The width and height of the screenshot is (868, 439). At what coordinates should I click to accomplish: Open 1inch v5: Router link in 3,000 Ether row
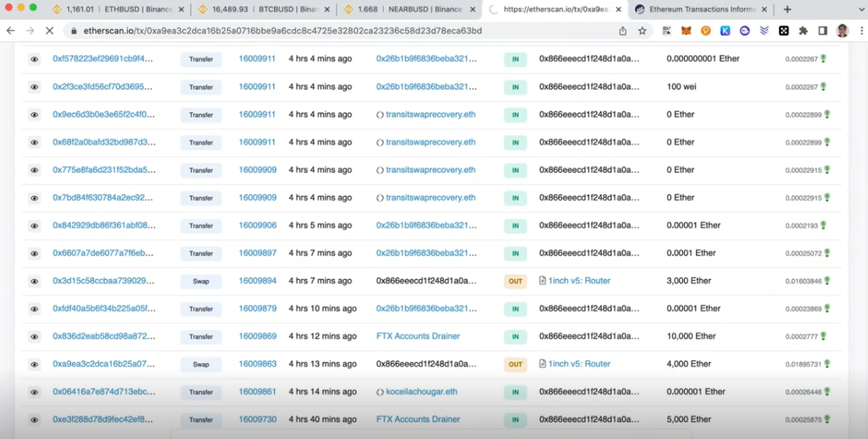pos(579,281)
